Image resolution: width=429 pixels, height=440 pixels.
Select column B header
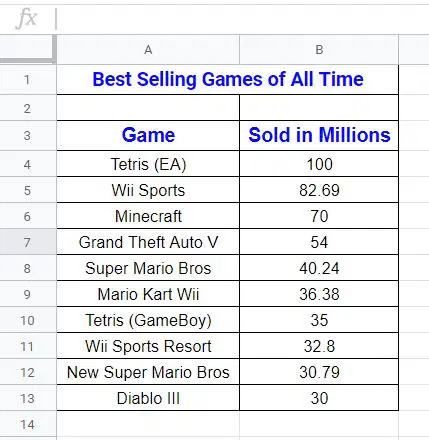pyautogui.click(x=319, y=50)
